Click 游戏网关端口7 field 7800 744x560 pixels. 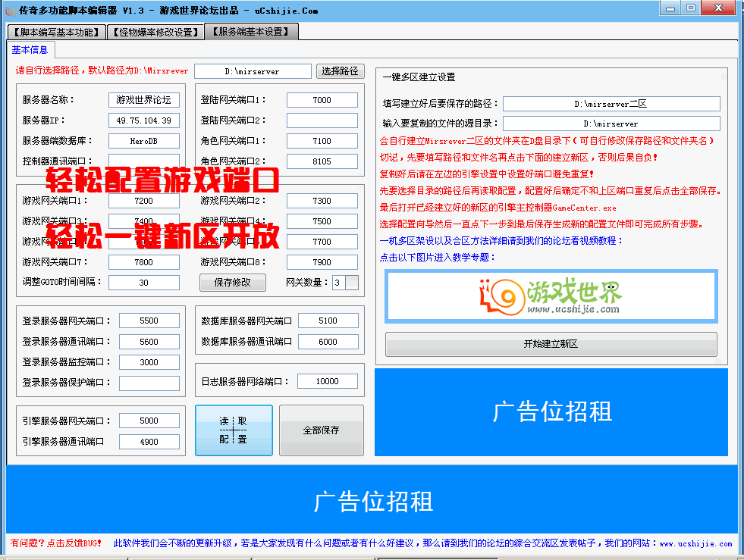point(144,261)
